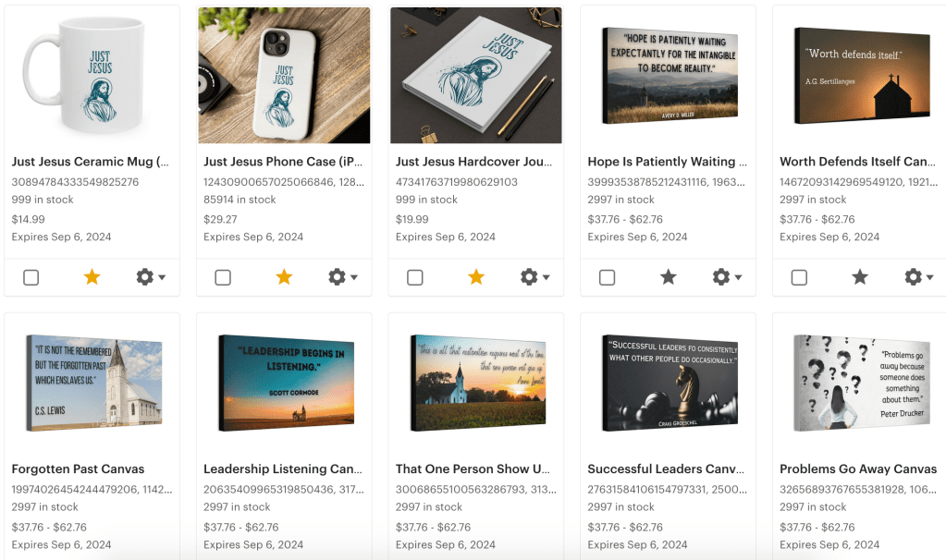Select the Just Jesus Ceramic Mug checkbox
Image resolution: width=946 pixels, height=560 pixels.
click(31, 277)
